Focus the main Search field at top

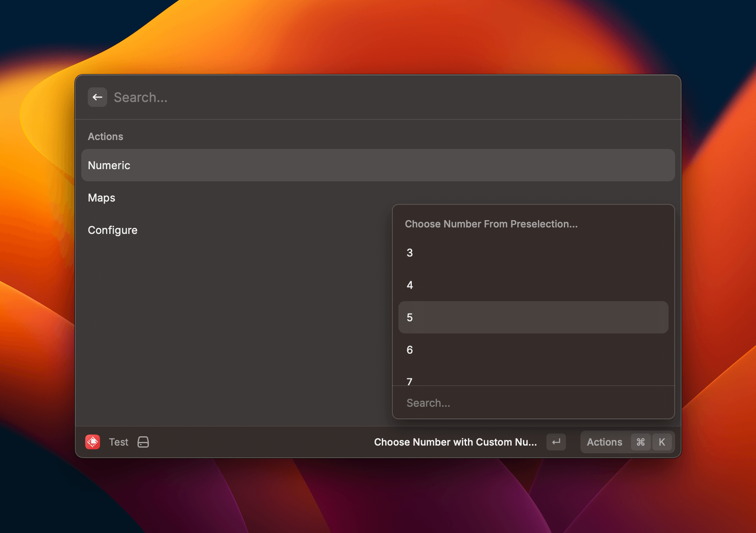(x=364, y=97)
